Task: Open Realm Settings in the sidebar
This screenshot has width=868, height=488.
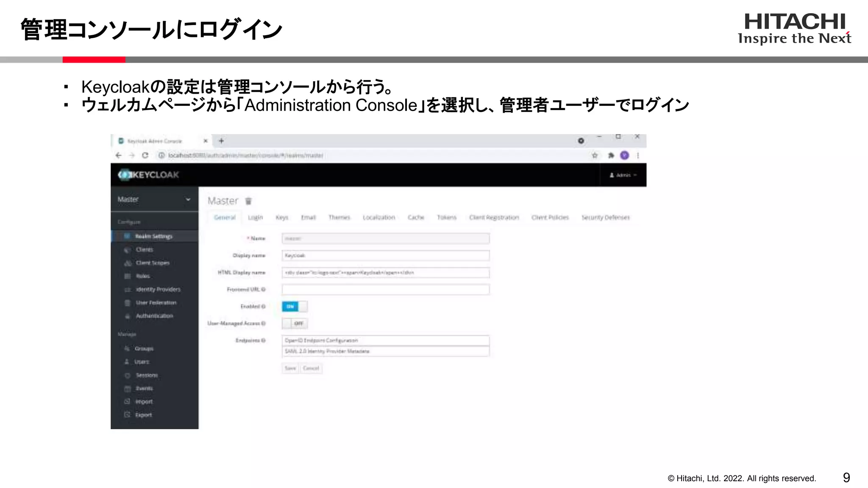Action: pos(154,236)
